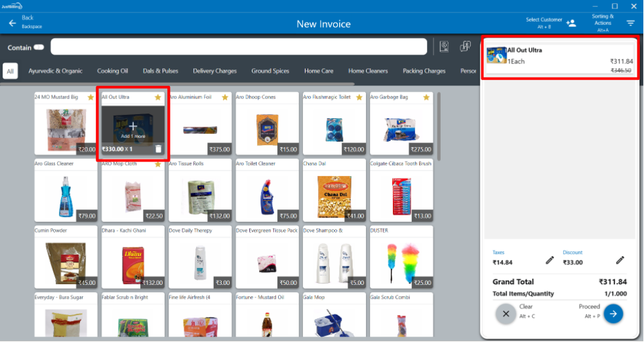644x342 pixels.
Task: Toggle favorite star on Aro Garbage Bag
Action: 426,97
